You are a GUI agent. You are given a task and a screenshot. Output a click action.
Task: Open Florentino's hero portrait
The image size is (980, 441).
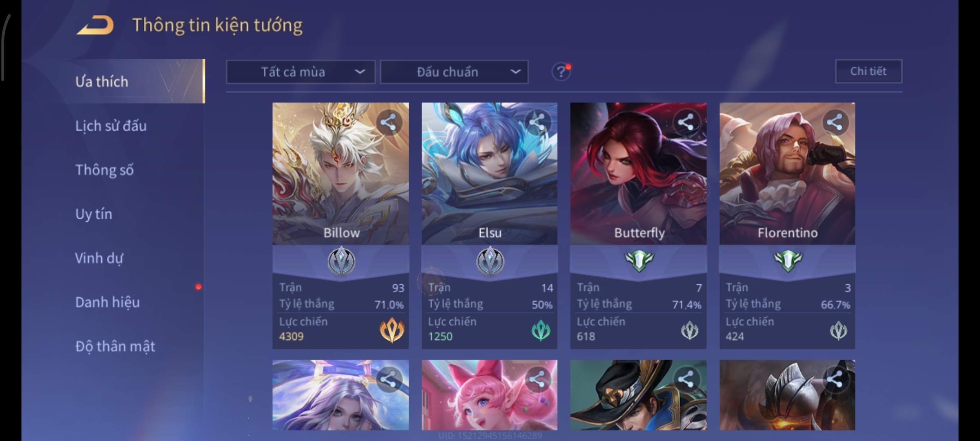(787, 174)
